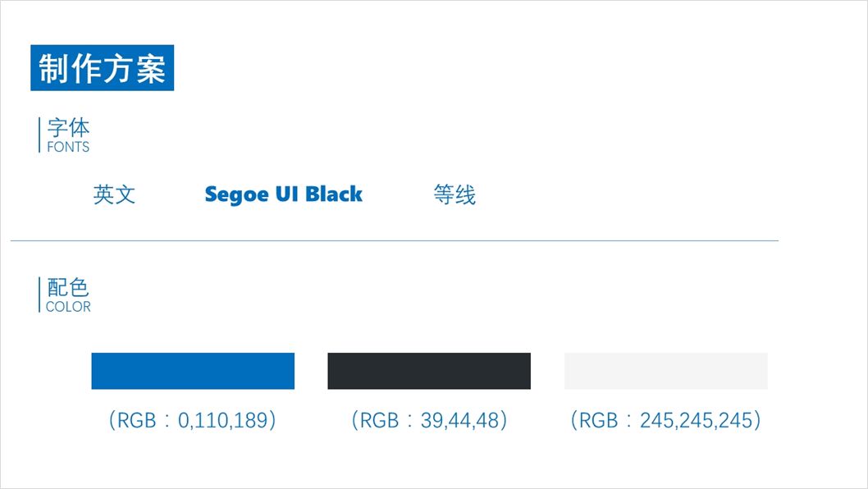Click the 配色 section heading
This screenshot has width=868, height=489.
click(68, 287)
